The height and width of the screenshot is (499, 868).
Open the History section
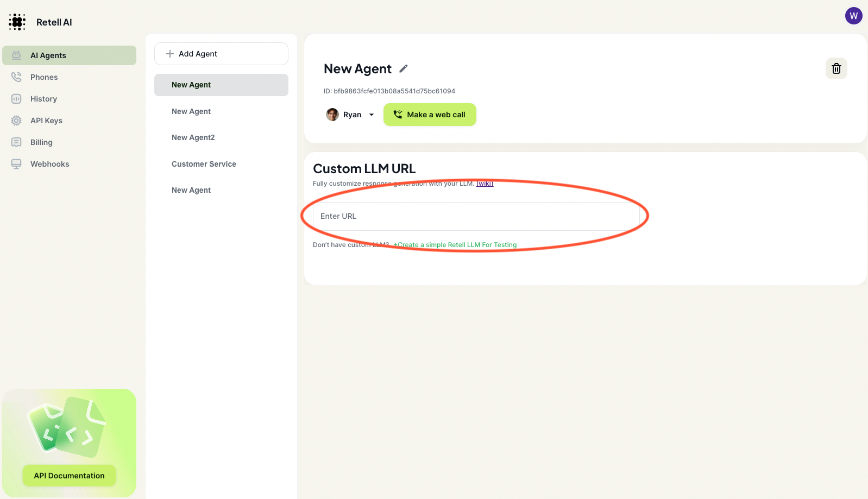point(69,99)
